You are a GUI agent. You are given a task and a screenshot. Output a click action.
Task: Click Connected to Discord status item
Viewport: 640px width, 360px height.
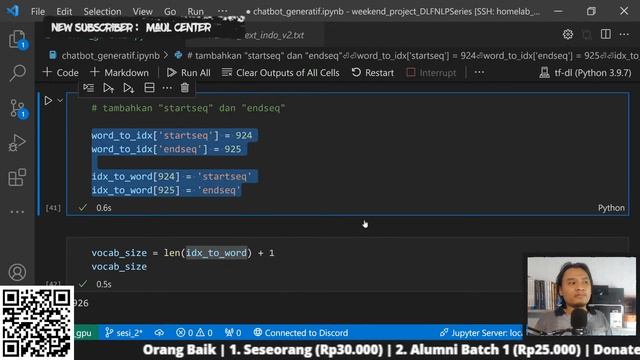pos(301,333)
